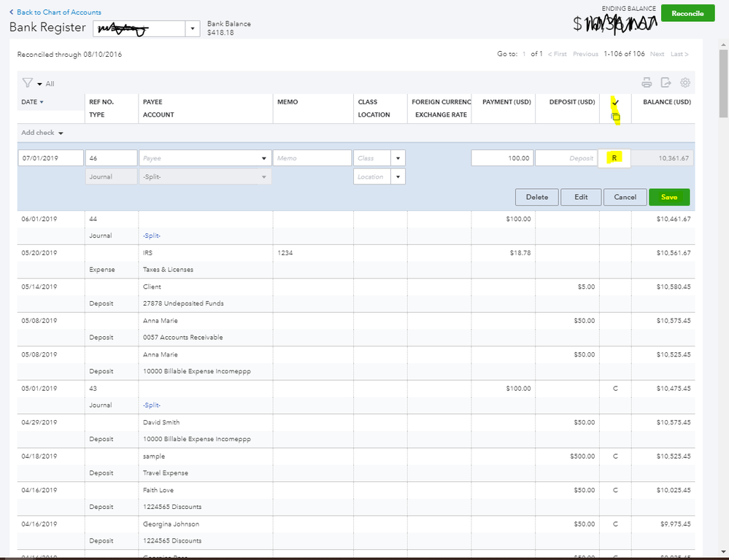The image size is (729, 560).
Task: Click the Faith Love payee cell
Action: 158,490
